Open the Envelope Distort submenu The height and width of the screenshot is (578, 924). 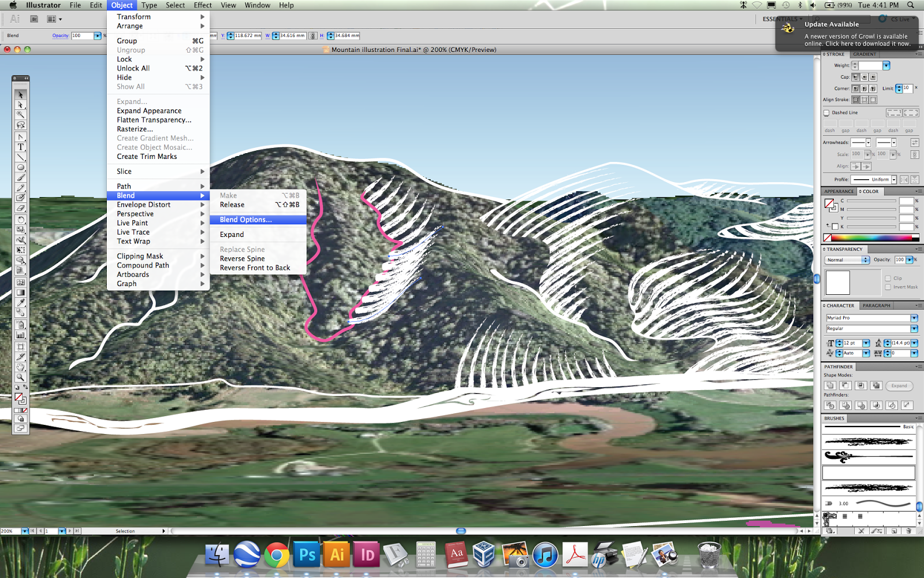tap(158, 205)
